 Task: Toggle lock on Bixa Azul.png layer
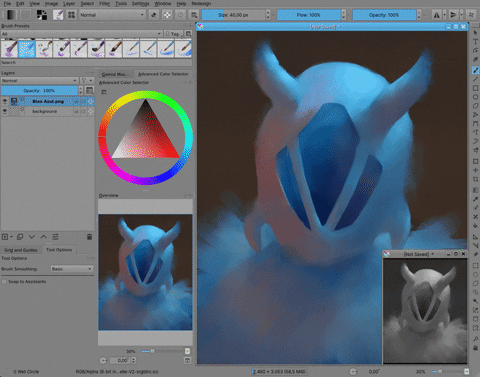point(76,101)
